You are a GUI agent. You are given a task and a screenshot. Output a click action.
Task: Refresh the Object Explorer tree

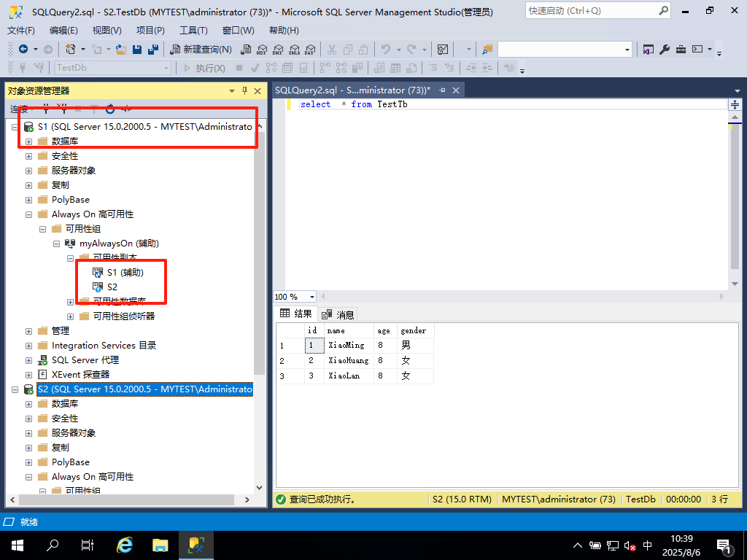[110, 109]
